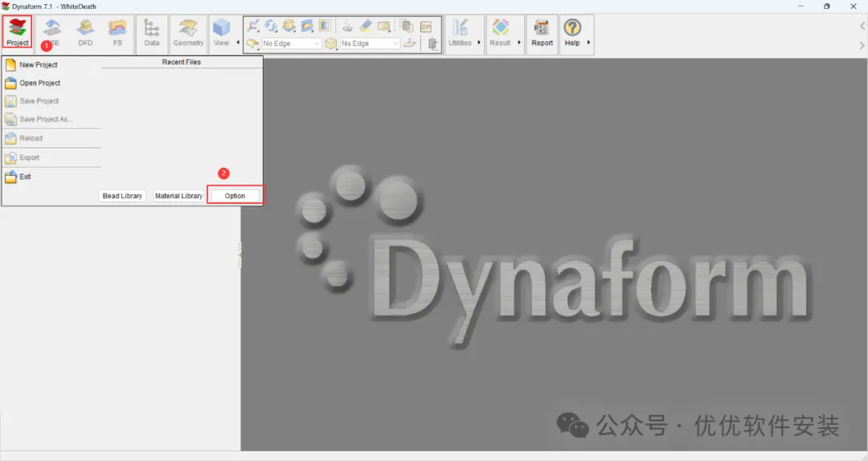Click the plane with normal icon
Screen dimensions: 868x461
[x=410, y=43]
